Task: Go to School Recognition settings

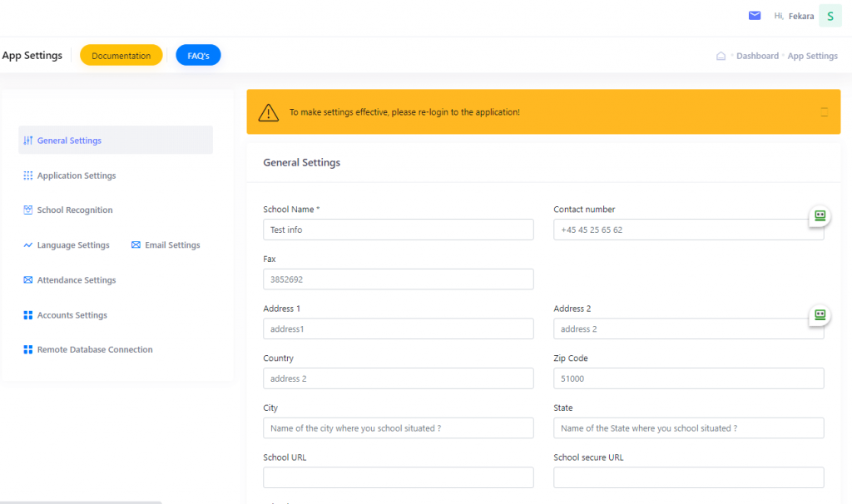Action: (x=74, y=210)
